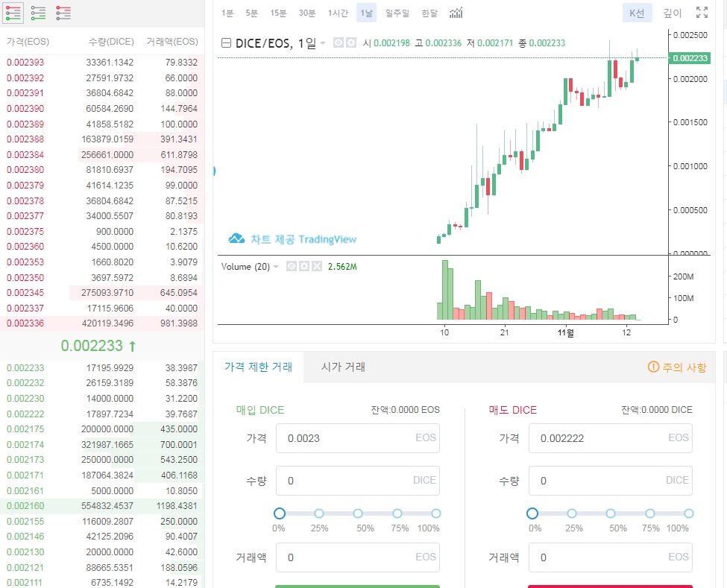Expand DICE/EOS legend dropdown arrow

coord(323,43)
